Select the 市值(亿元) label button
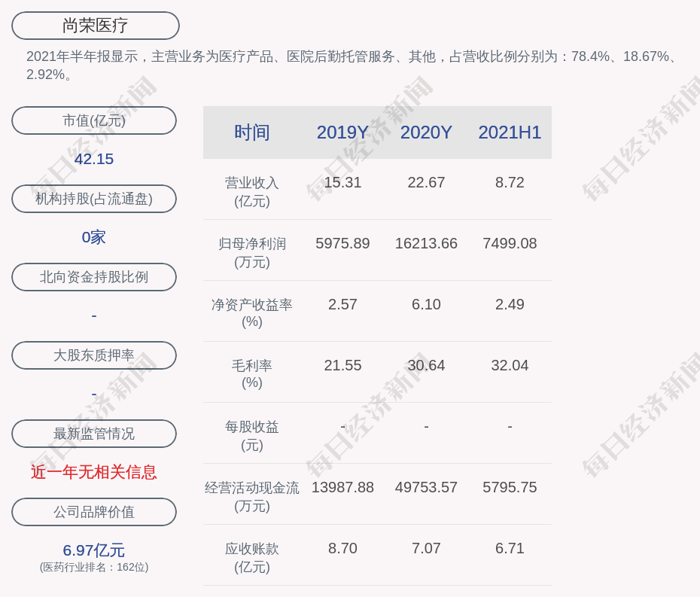This screenshot has width=700, height=597. pos(94,120)
